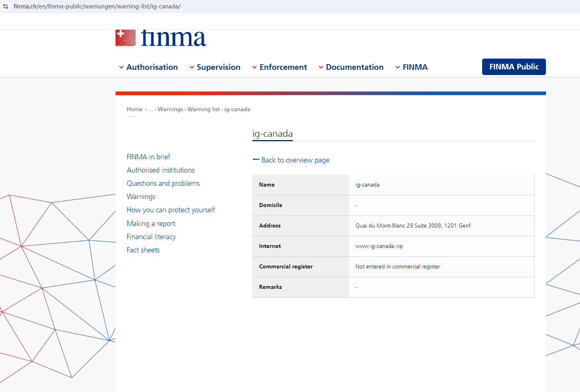The image size is (580, 392).
Task: Expand the Supervision menu chevron
Action: pos(192,67)
